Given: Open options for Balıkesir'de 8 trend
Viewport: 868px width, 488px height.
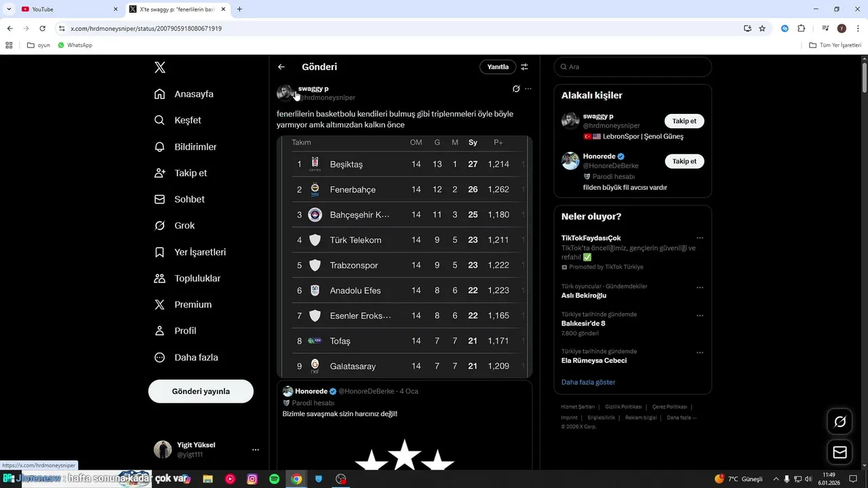Looking at the screenshot, I should click(700, 315).
